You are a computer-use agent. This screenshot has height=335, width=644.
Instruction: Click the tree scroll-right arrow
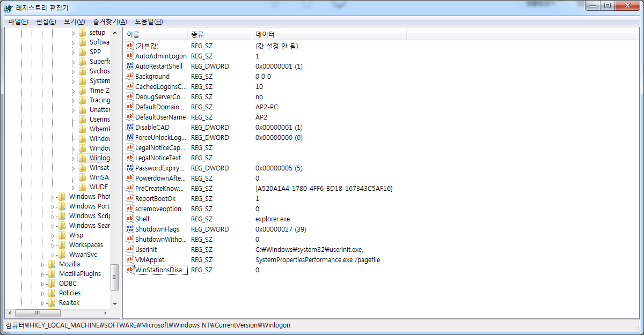point(106,313)
